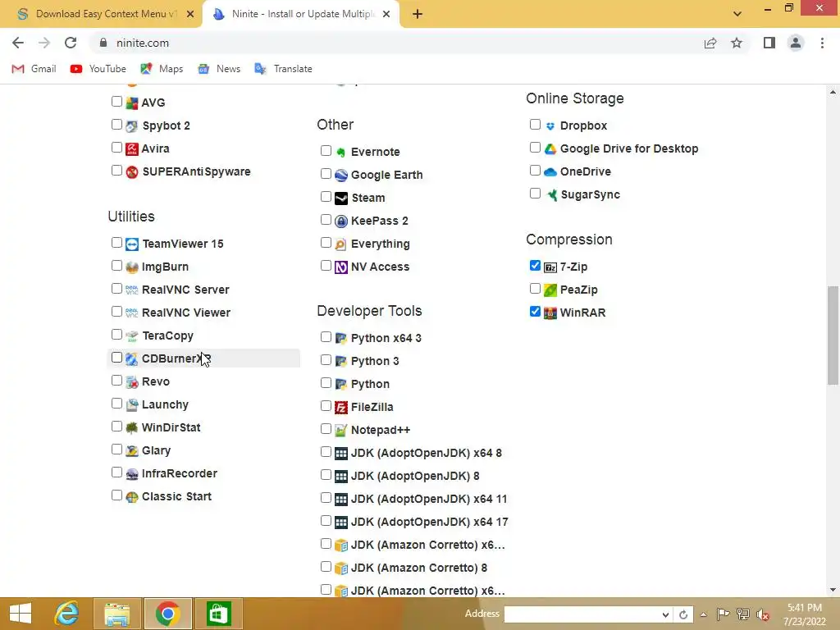The height and width of the screenshot is (630, 840).
Task: Click the Launchy label text
Action: [x=165, y=405]
